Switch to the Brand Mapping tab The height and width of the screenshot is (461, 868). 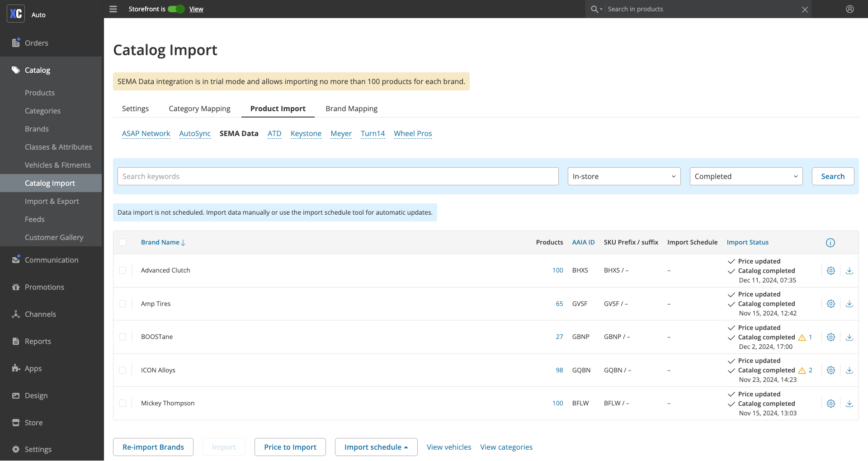pyautogui.click(x=351, y=108)
